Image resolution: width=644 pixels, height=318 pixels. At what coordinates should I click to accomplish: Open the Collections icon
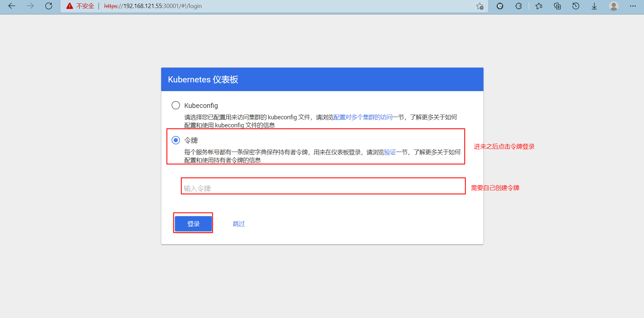point(557,6)
